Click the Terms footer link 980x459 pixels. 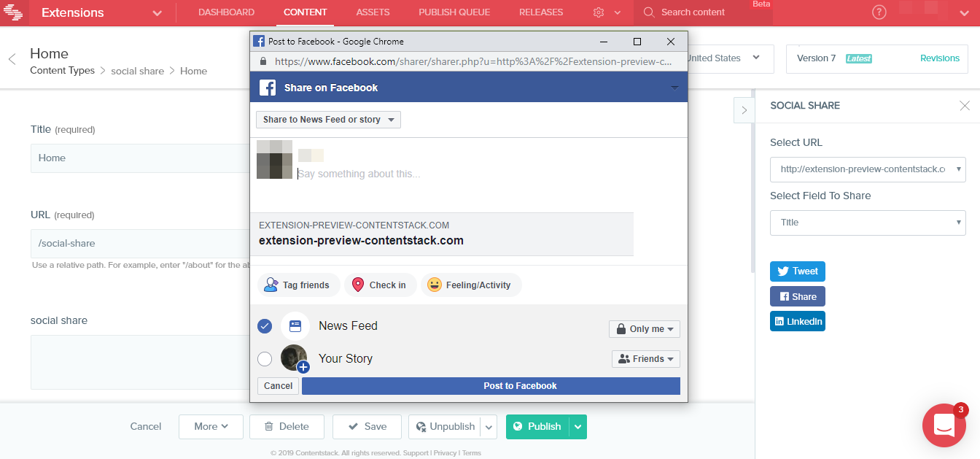[x=472, y=453]
